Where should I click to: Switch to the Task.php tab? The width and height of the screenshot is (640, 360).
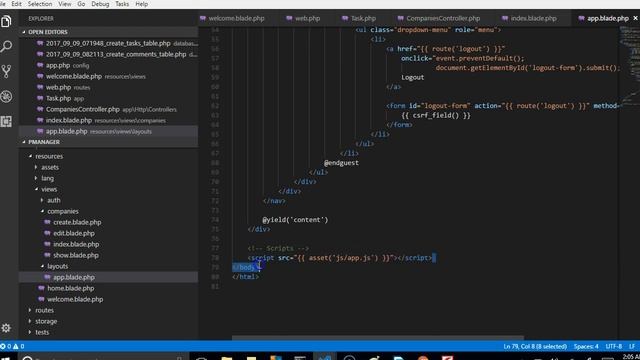(359, 18)
